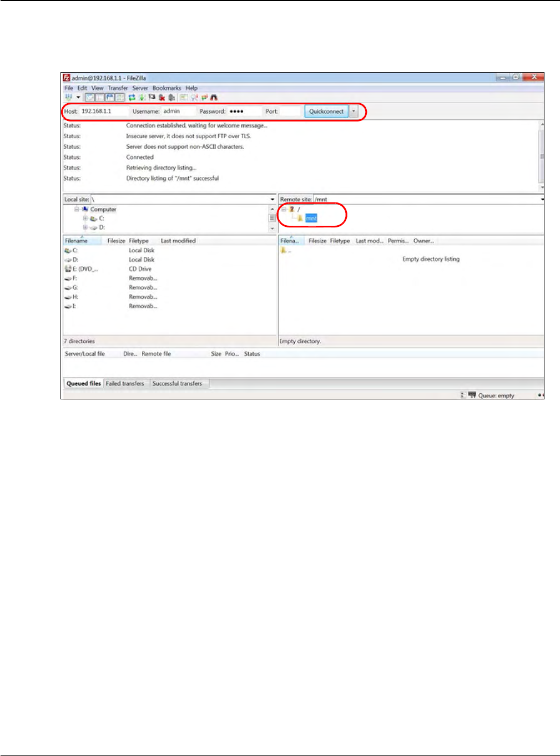
Task: Open the Edit menu
Action: click(82, 88)
